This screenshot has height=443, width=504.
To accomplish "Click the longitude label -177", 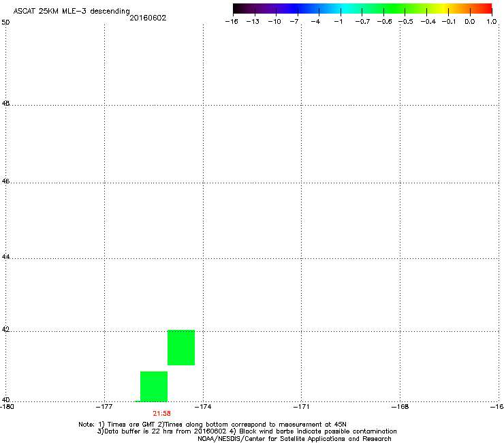I will (x=104, y=407).
